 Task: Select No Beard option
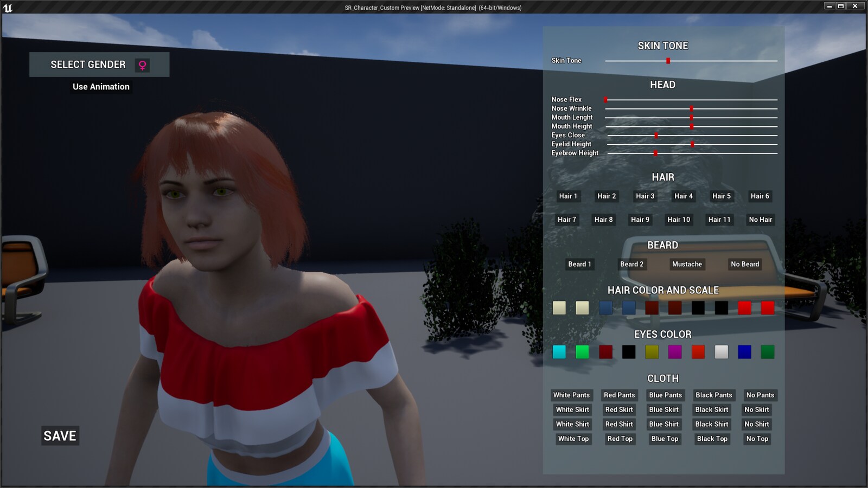pyautogui.click(x=744, y=264)
